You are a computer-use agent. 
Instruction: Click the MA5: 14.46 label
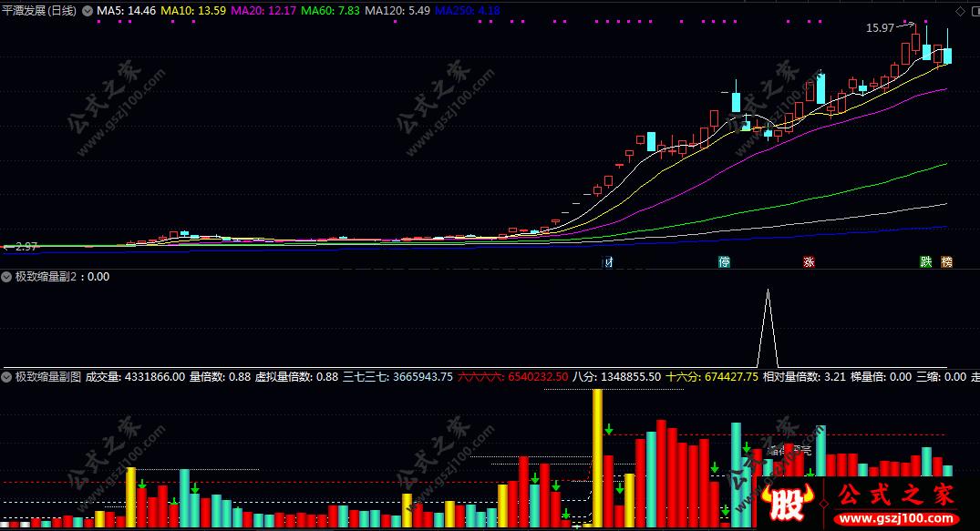126,11
